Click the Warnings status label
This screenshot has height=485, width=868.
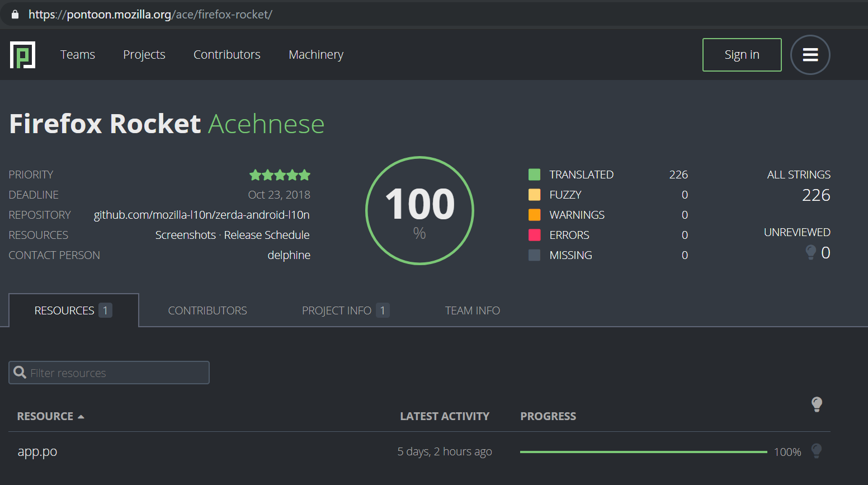tap(577, 215)
